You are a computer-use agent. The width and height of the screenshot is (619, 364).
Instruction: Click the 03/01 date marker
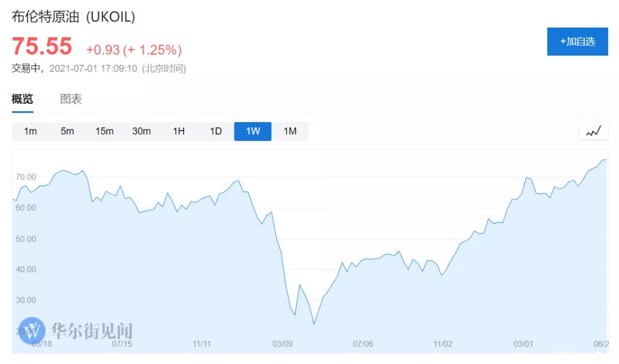523,344
